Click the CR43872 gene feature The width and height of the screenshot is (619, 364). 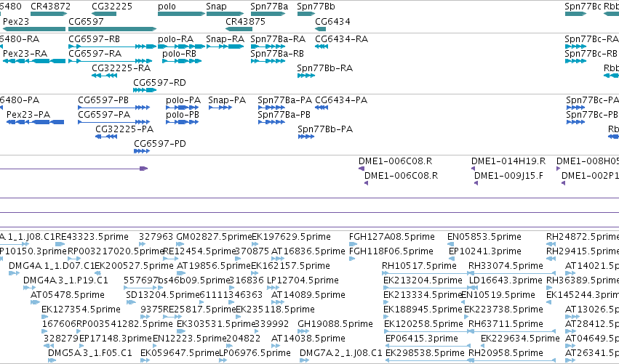[x=49, y=14]
